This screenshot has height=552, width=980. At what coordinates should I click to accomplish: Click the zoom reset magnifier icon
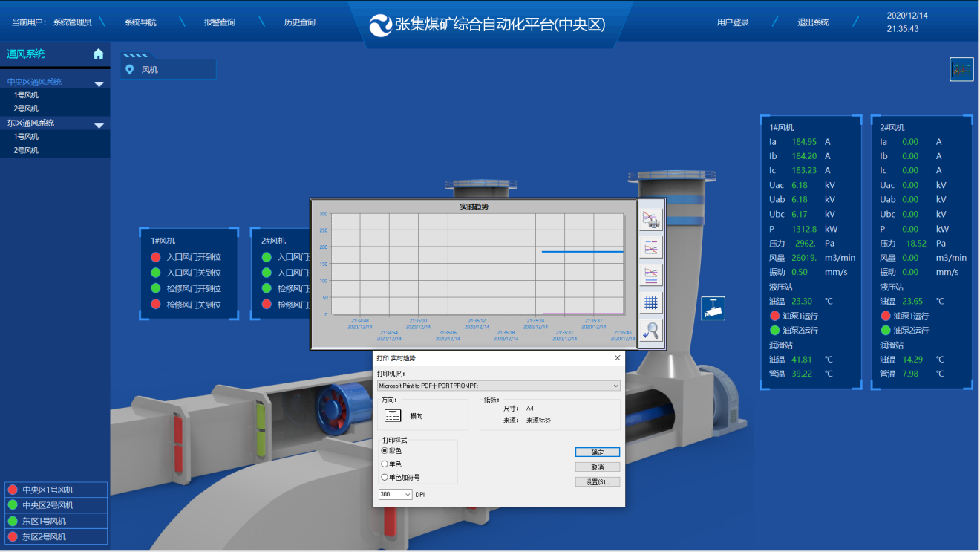[651, 331]
